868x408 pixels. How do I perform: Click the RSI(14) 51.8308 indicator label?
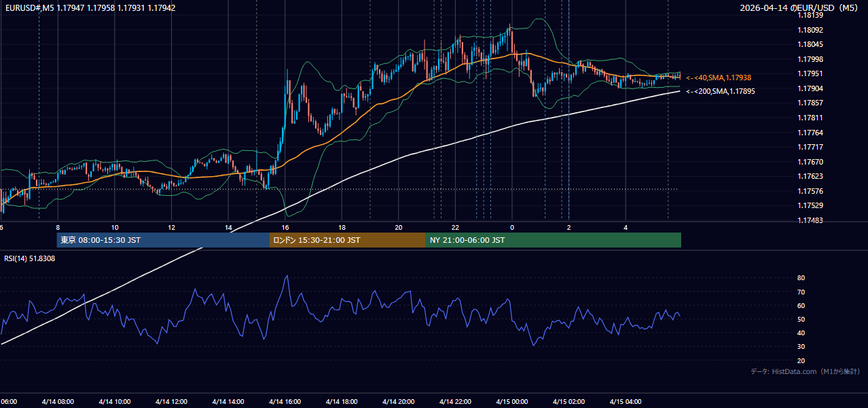tap(30, 258)
